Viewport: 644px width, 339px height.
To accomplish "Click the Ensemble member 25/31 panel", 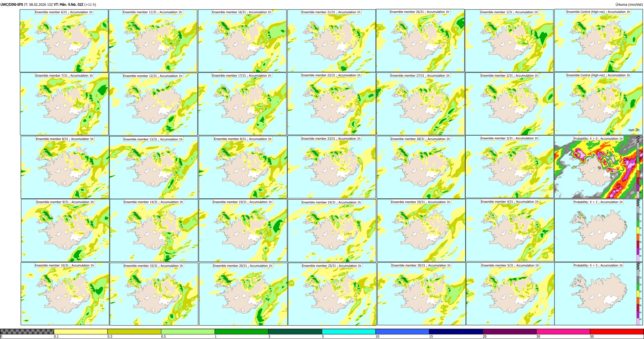I will point(332,294).
